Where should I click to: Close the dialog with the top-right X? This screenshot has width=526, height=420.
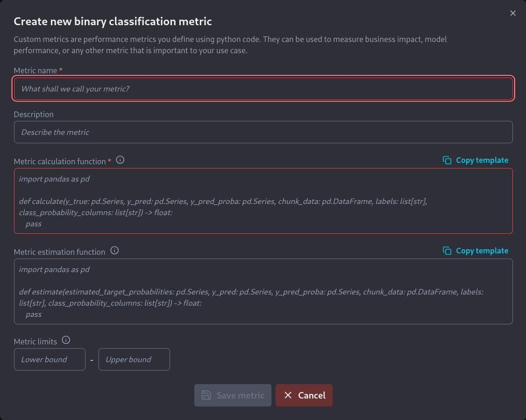(513, 13)
